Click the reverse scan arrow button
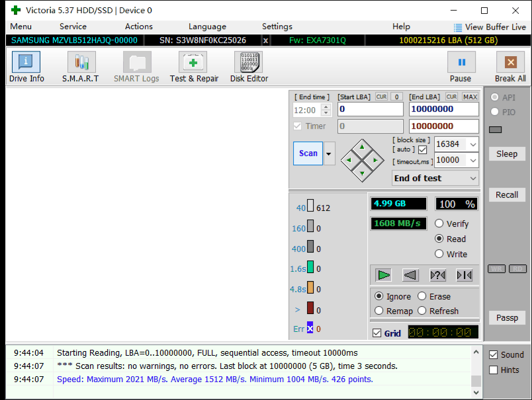Viewport: 532px width, 400px height. coord(410,275)
